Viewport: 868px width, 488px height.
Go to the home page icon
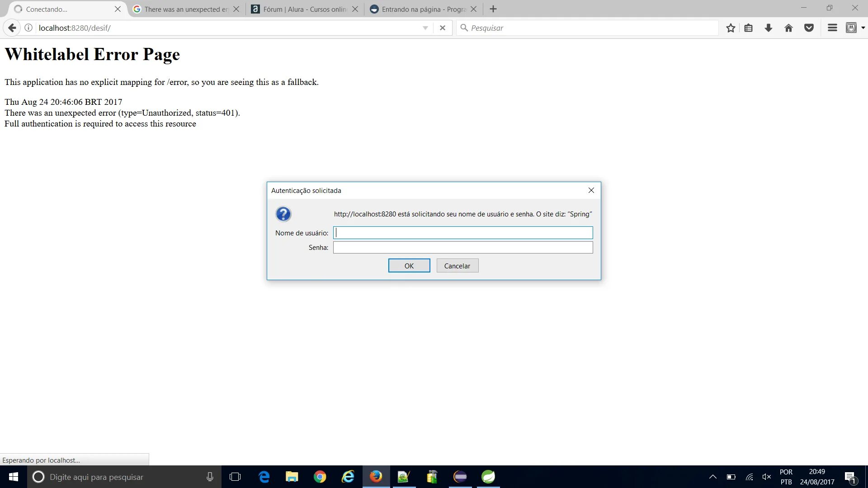pyautogui.click(x=788, y=28)
